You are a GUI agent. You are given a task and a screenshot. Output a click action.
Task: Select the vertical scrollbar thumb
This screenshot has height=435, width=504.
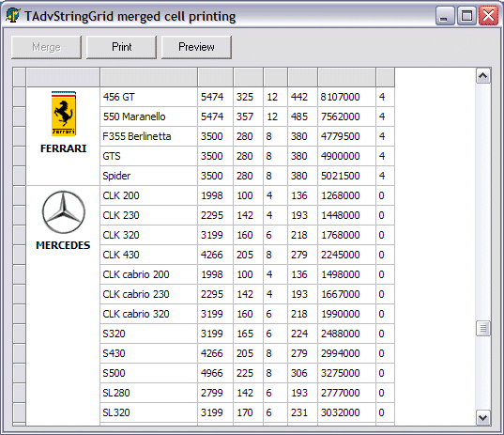coord(483,328)
